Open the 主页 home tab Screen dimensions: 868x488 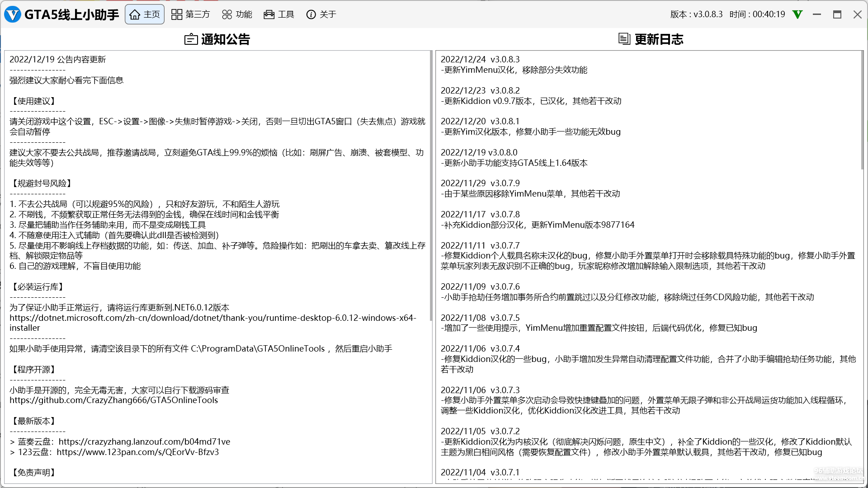coord(145,14)
